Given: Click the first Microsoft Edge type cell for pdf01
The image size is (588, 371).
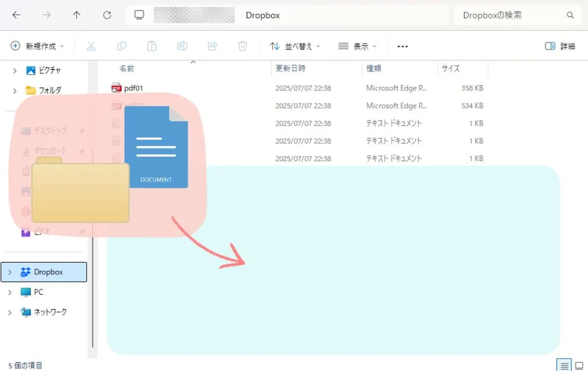Looking at the screenshot, I should 396,88.
